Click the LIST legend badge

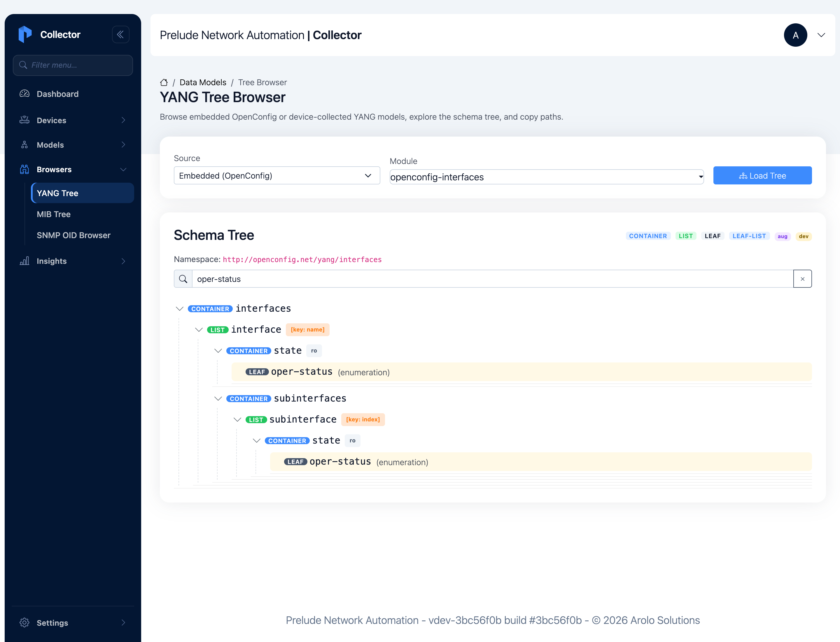[685, 236]
